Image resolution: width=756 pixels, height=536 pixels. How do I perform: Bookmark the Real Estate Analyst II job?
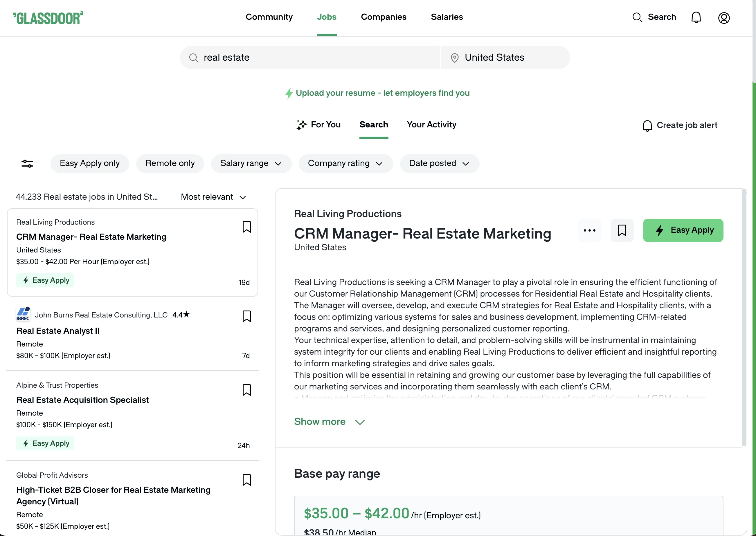pyautogui.click(x=246, y=316)
